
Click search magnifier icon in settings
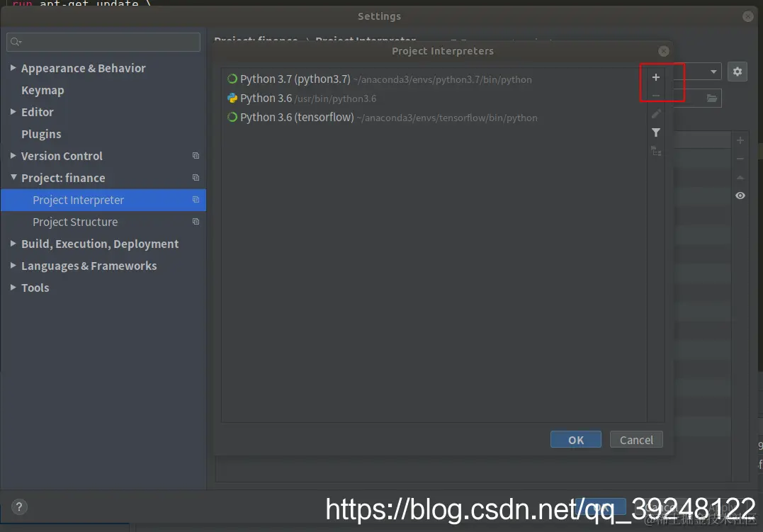click(x=16, y=42)
